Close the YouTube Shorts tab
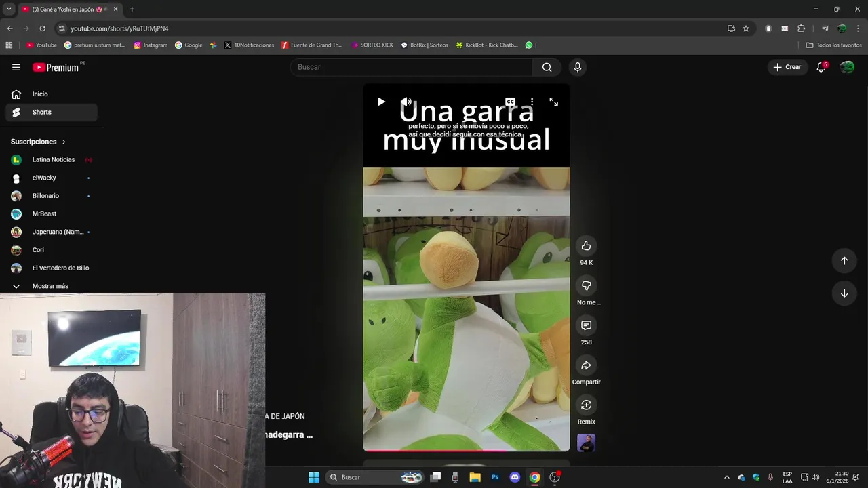Viewport: 868px width, 488px height. (x=115, y=9)
